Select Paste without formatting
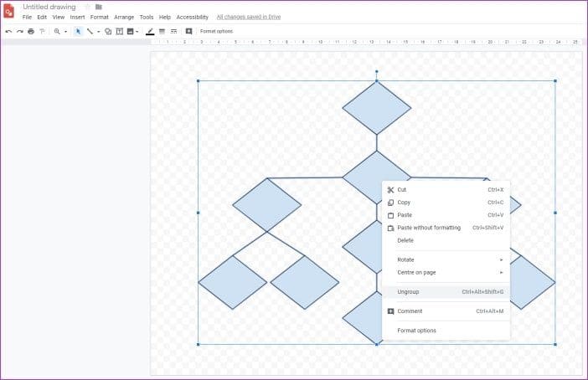The width and height of the screenshot is (588, 380). (x=446, y=228)
